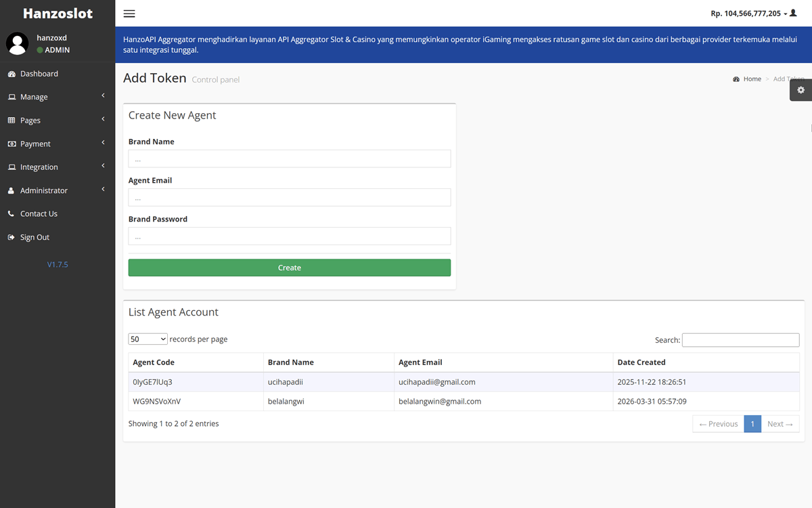Click the hanzoxd avatar picture
The image size is (812, 508).
pyautogui.click(x=17, y=43)
